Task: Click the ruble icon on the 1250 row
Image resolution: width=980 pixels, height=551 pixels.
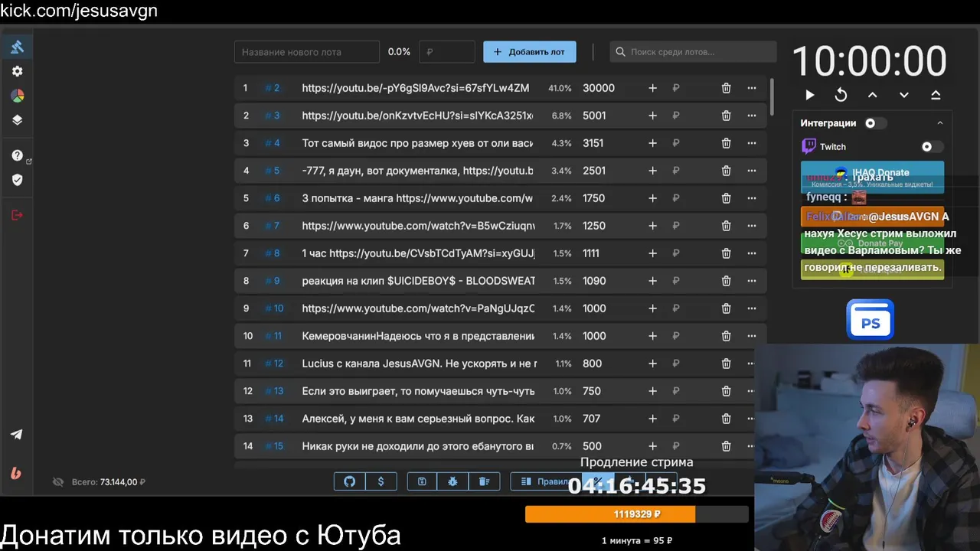Action: tap(675, 226)
